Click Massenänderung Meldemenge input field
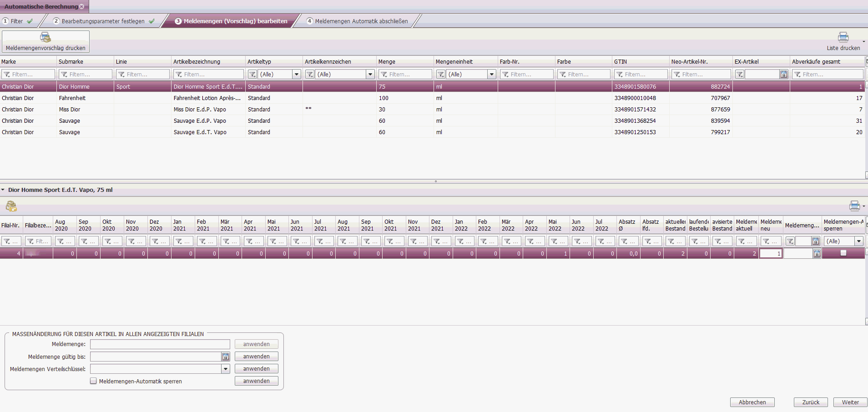The image size is (868, 412). [x=160, y=344]
